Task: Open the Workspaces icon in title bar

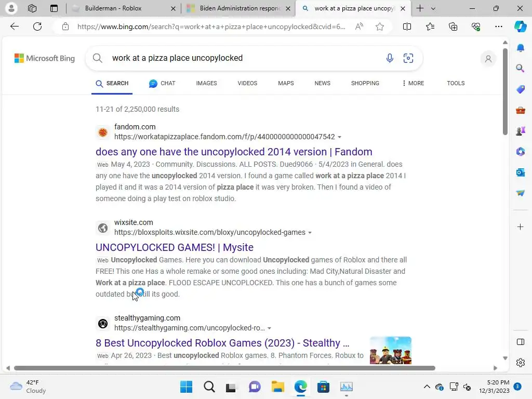Action: pos(32,8)
